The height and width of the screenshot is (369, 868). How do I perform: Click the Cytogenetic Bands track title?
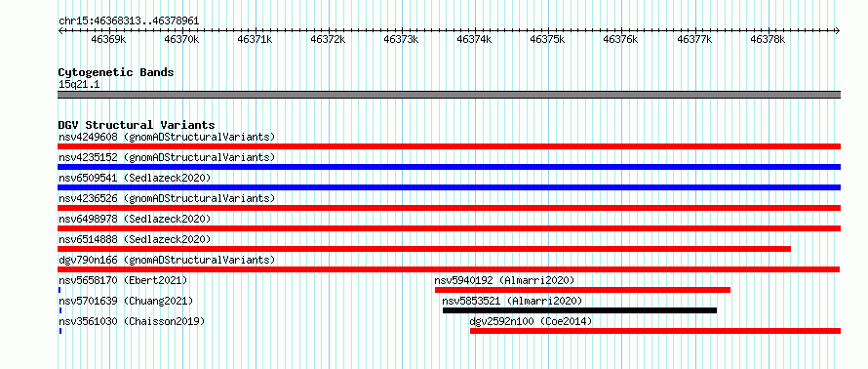(116, 72)
